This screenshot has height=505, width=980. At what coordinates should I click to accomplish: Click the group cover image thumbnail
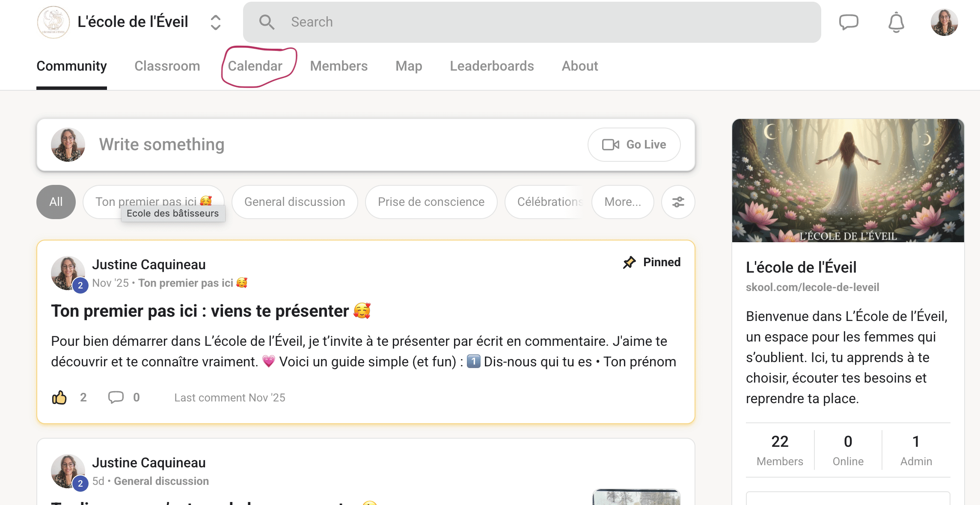848,181
